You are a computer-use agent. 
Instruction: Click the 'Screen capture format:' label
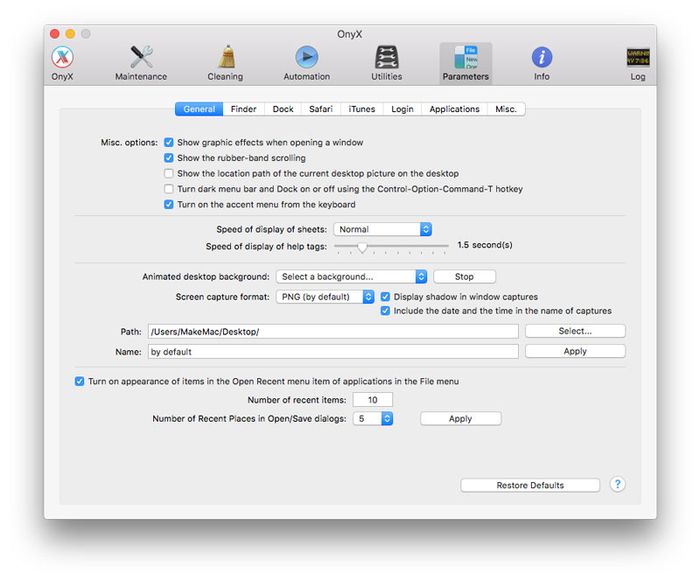coord(222,297)
